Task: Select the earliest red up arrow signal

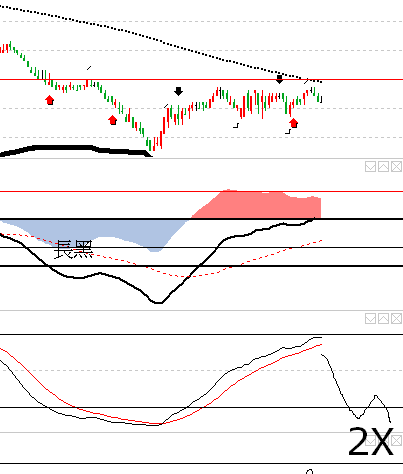Action: click(50, 100)
